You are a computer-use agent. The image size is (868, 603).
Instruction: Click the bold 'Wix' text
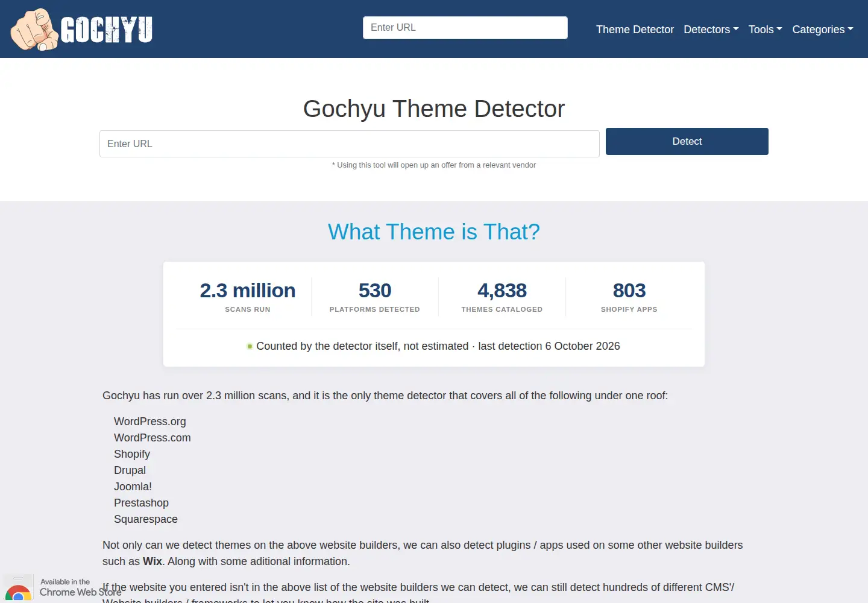tap(153, 561)
